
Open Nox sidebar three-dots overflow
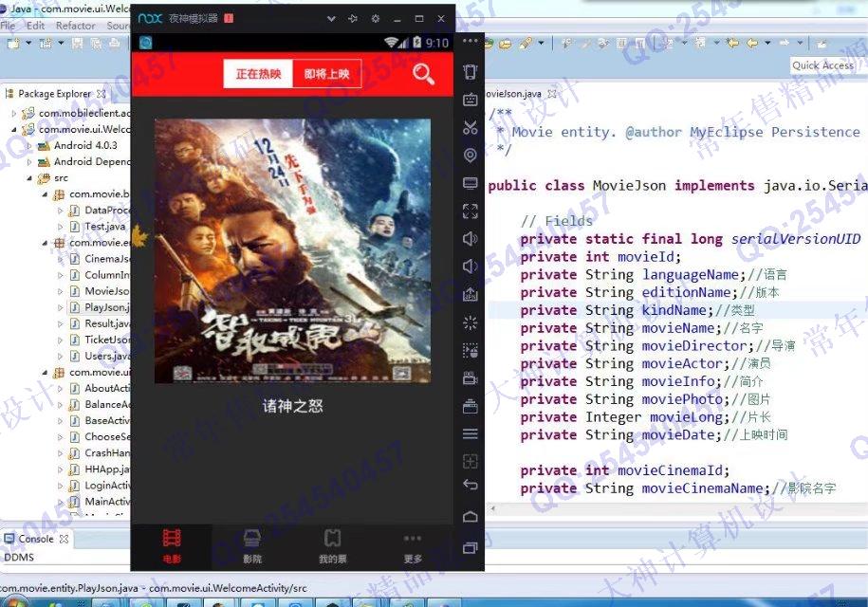coord(470,42)
